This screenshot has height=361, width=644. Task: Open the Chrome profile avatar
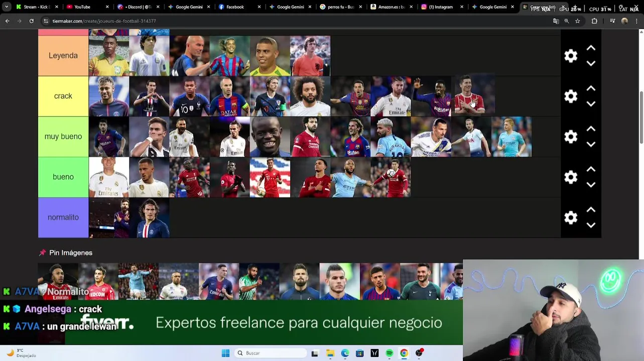pyautogui.click(x=624, y=21)
